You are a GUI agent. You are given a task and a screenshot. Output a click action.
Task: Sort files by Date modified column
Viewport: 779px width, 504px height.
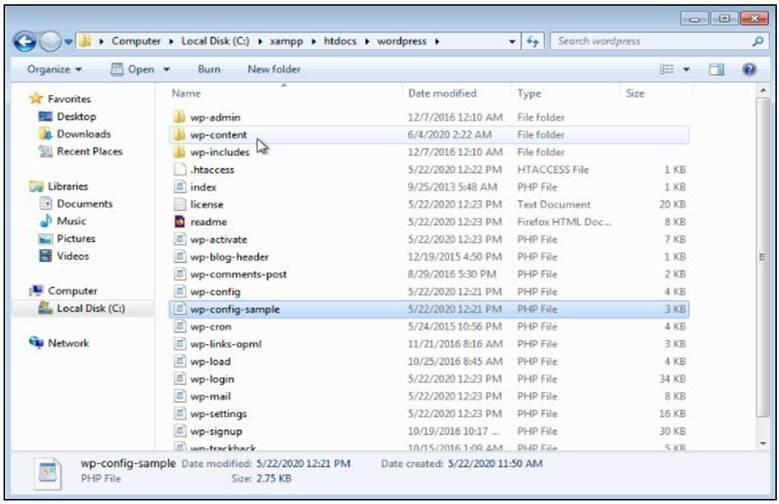pos(442,93)
